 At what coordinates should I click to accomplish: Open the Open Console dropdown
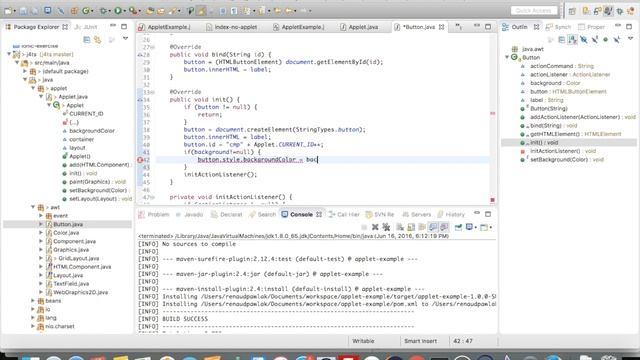[491, 227]
